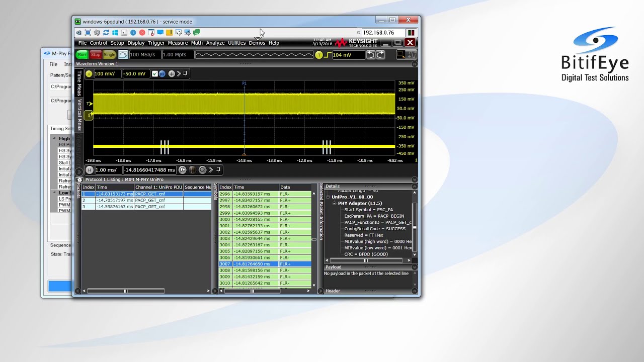The width and height of the screenshot is (644, 362).
Task: Open the Measure menu
Action: (x=178, y=43)
